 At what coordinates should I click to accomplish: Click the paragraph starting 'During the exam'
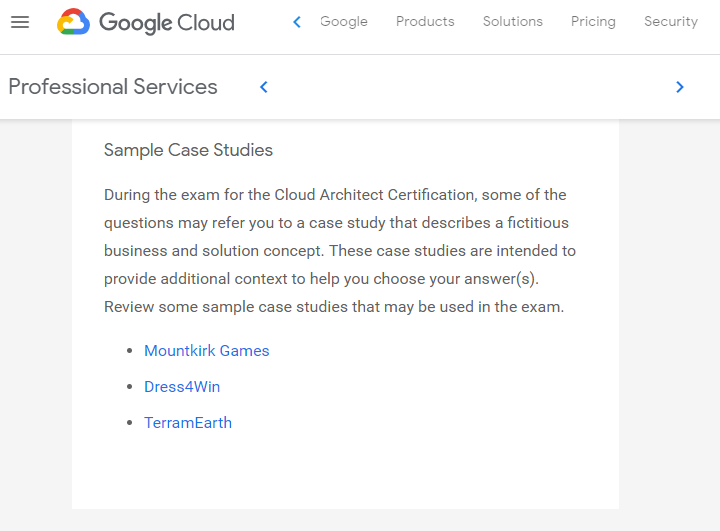(x=340, y=251)
